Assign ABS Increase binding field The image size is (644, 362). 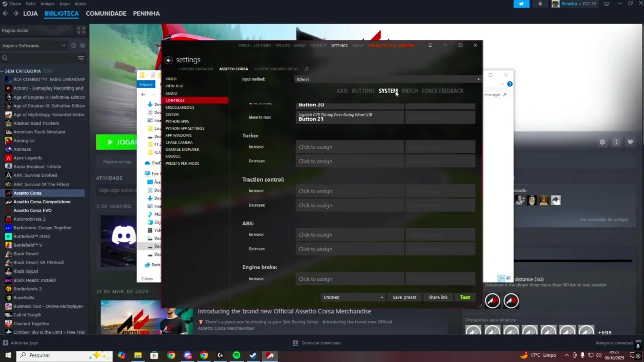(x=350, y=235)
